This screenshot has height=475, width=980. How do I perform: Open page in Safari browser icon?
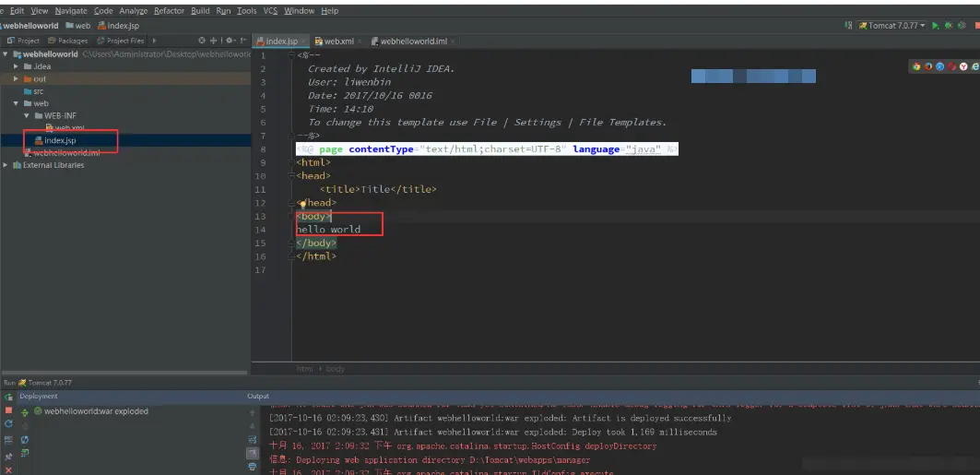pos(940,66)
